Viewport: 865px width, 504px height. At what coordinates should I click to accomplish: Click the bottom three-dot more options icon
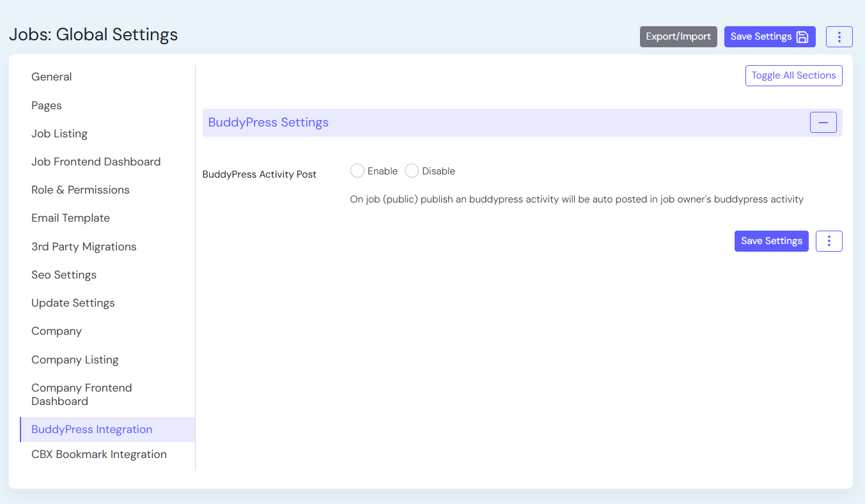[829, 241]
